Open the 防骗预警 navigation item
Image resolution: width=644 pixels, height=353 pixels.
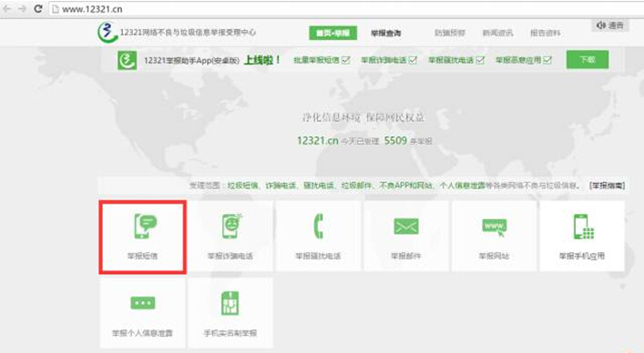click(x=450, y=33)
